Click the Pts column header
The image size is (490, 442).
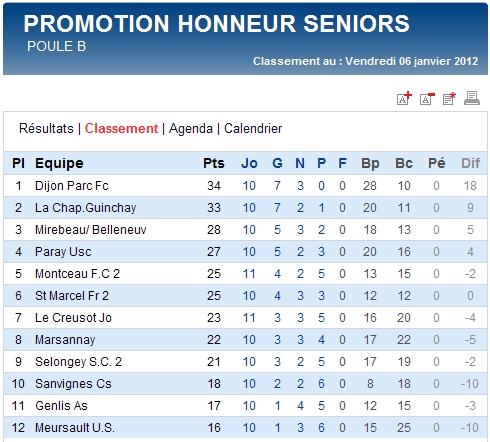pyautogui.click(x=214, y=163)
